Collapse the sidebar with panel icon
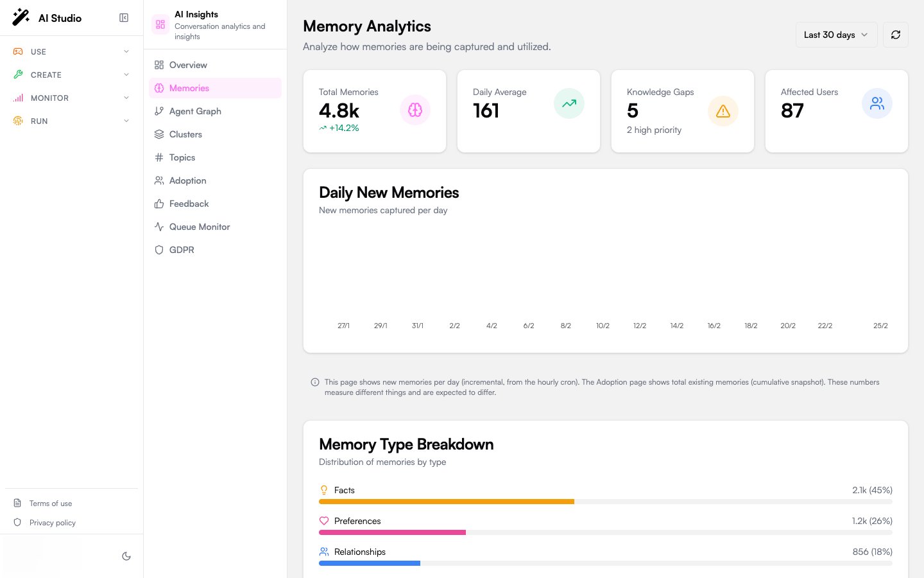This screenshot has width=924, height=578. click(x=124, y=18)
